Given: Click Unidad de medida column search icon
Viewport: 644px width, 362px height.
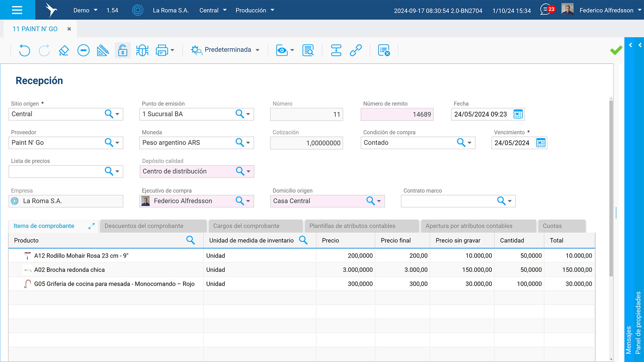Looking at the screenshot, I should click(x=303, y=240).
